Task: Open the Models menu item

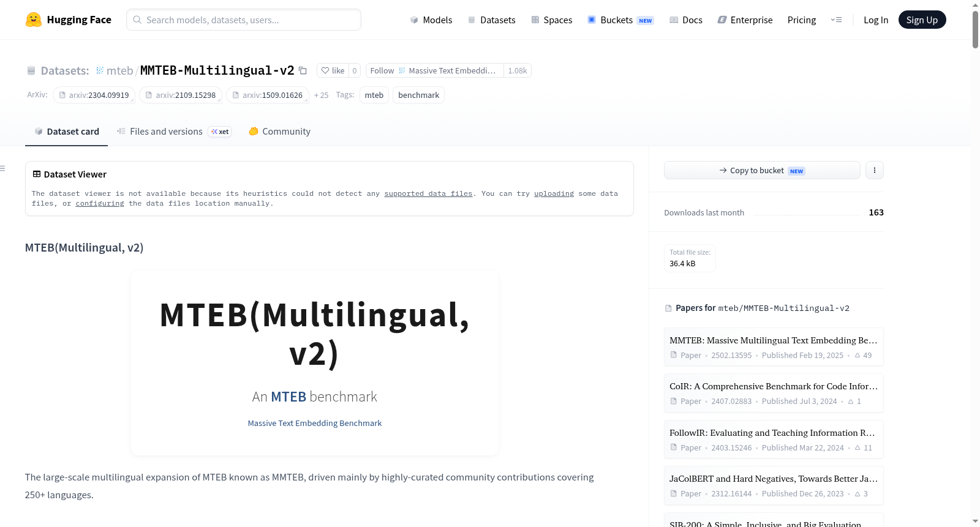Action: 431,20
